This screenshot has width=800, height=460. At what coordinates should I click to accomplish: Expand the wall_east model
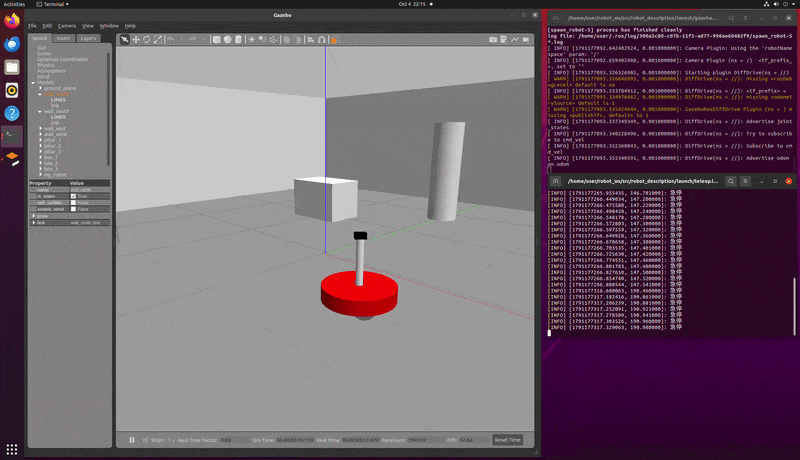pos(40,129)
